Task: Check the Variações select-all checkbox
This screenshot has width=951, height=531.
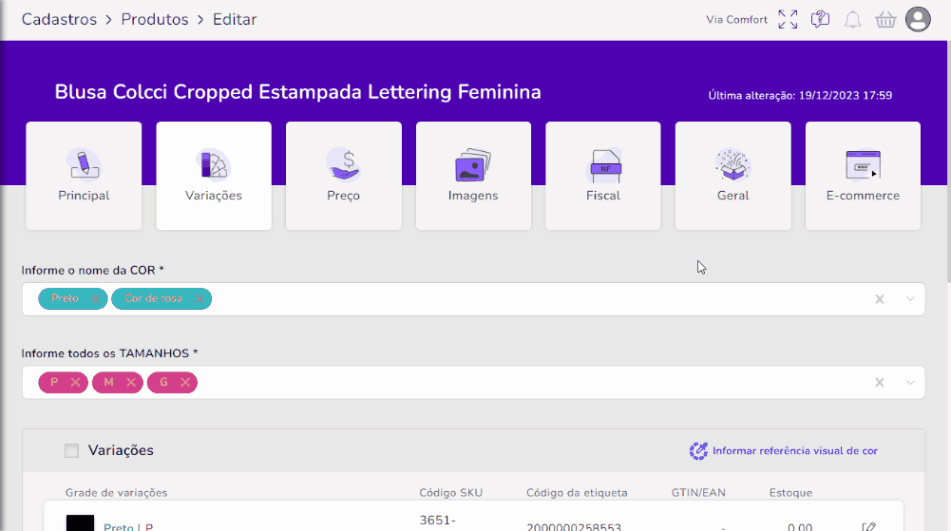Action: pos(72,450)
